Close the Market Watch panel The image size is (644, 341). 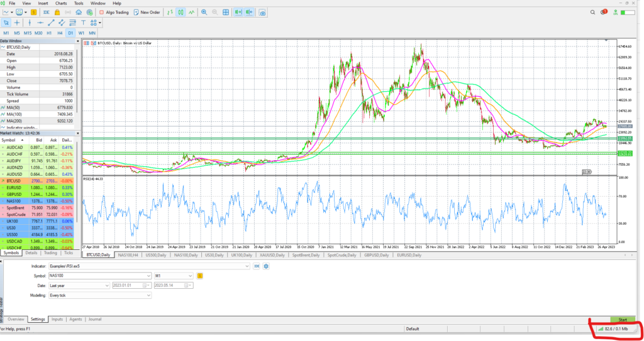tap(78, 133)
